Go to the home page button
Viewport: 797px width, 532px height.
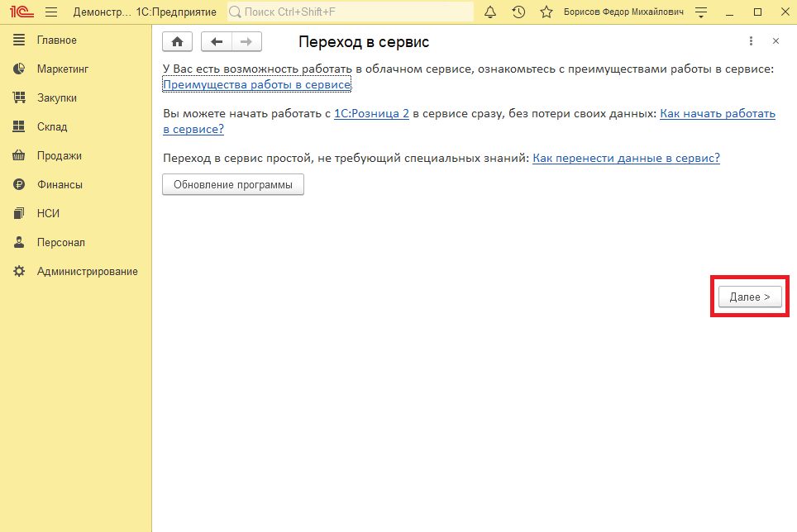click(x=178, y=41)
